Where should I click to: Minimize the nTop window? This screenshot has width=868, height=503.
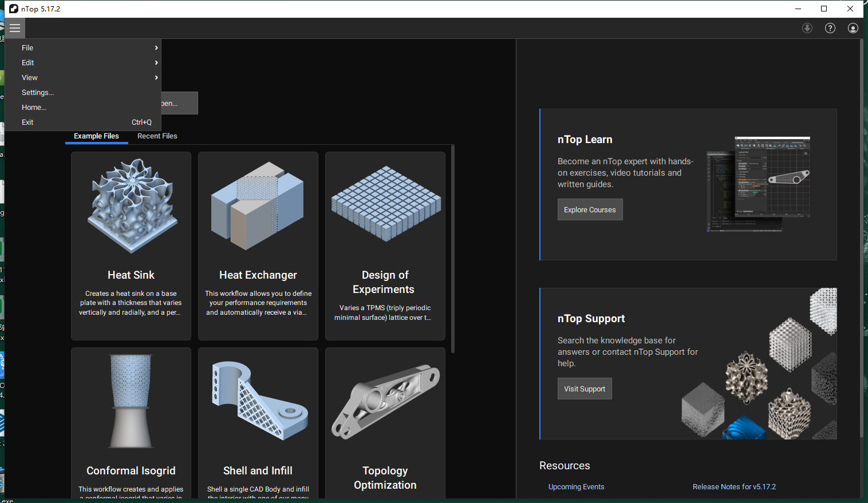click(x=798, y=9)
